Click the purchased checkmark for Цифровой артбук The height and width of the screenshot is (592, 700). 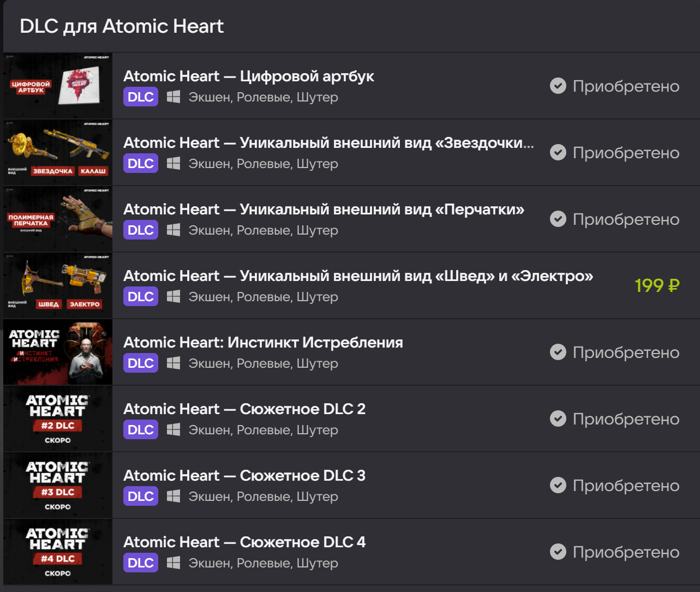point(558,86)
